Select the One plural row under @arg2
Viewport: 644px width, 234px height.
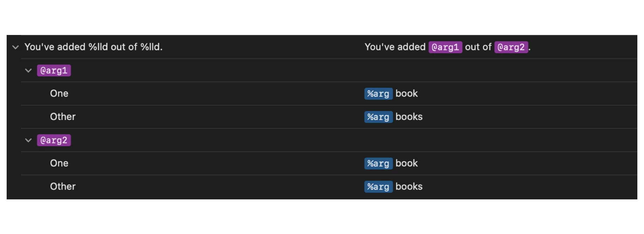tap(59, 163)
